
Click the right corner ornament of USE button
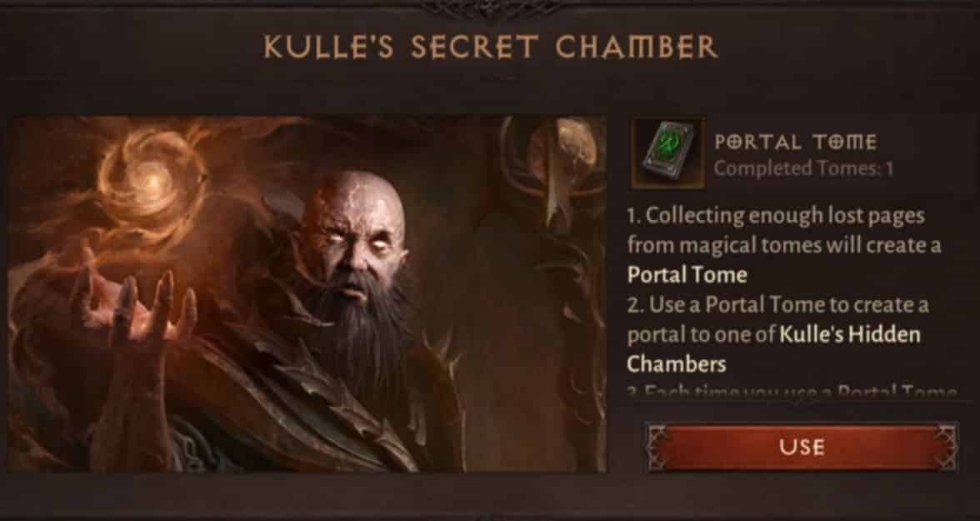[945, 447]
